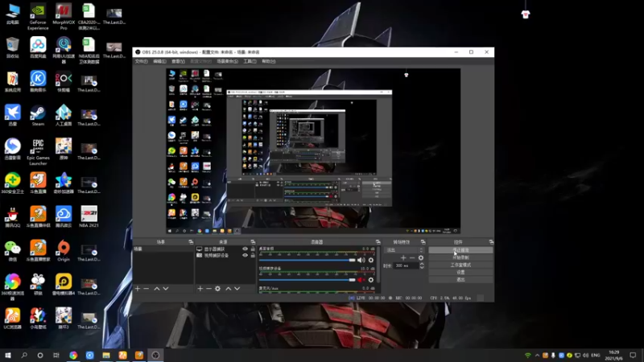Adjust 时长 duration stepper arrows
Viewport: 644px width, 362px height.
pyautogui.click(x=421, y=266)
